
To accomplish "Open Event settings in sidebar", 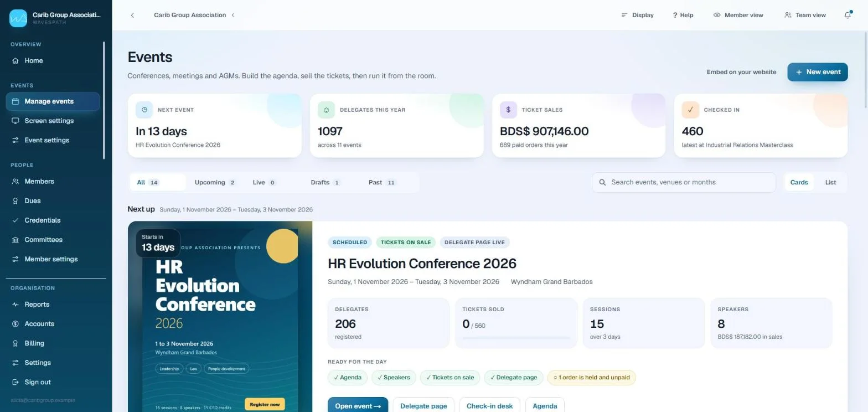I will (53, 140).
